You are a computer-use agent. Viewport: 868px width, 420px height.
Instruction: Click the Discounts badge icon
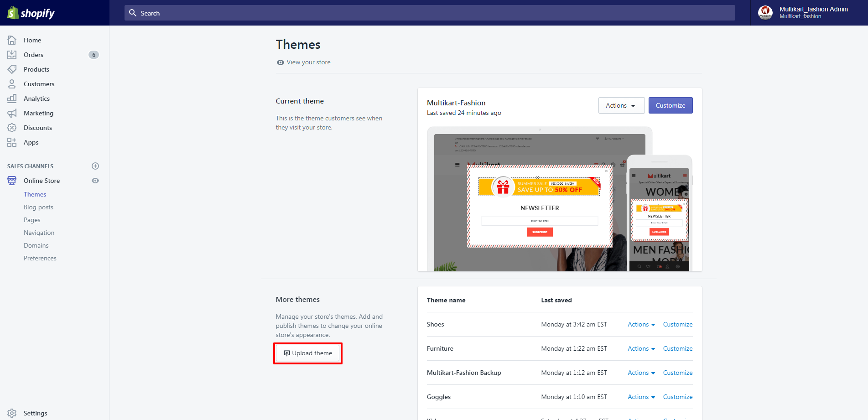click(x=12, y=128)
